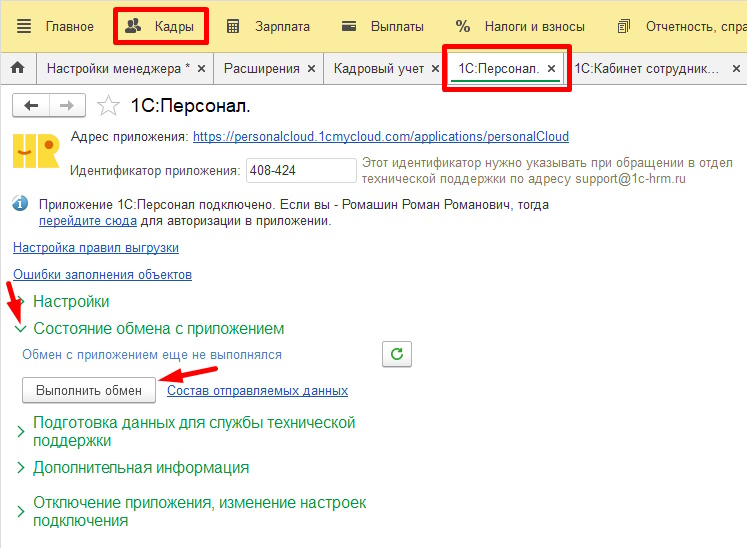Viewport: 747px width, 548px height.
Task: Open Настройка правил выгрузки link
Action: coord(96,248)
